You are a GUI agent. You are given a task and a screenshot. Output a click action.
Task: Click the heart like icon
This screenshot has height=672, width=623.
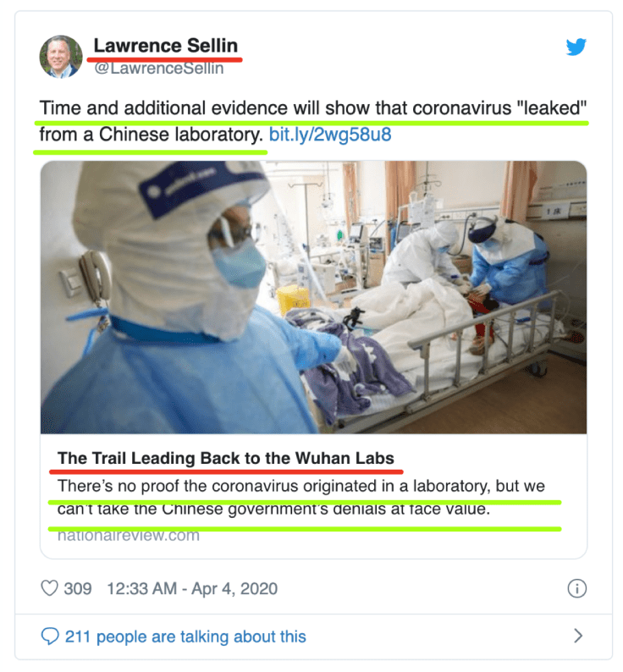point(49,588)
